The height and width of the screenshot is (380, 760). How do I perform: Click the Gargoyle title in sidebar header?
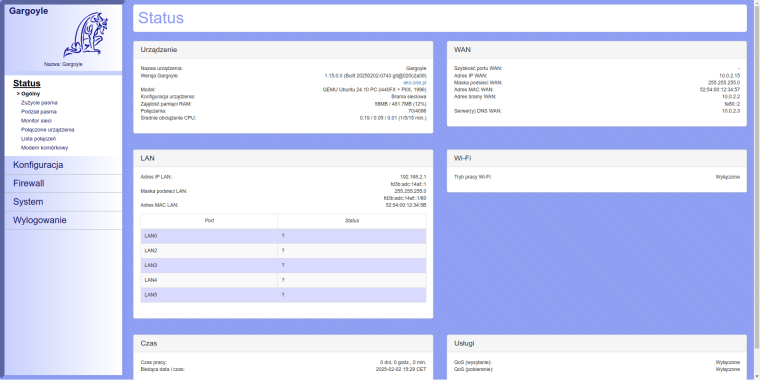point(29,11)
